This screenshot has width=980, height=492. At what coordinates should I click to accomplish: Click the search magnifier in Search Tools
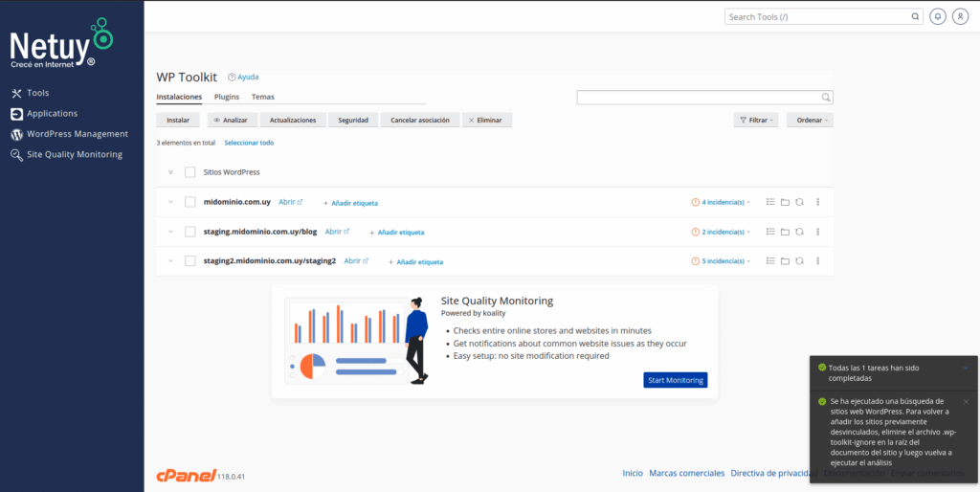(914, 17)
